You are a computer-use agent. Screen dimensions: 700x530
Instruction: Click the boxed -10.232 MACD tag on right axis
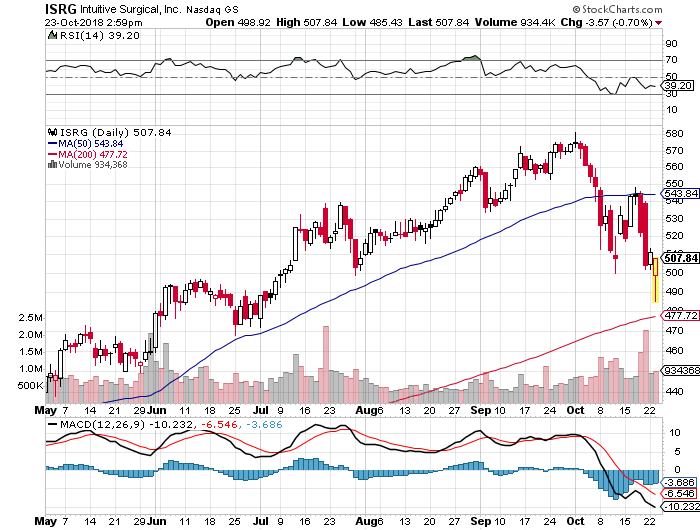[679, 506]
